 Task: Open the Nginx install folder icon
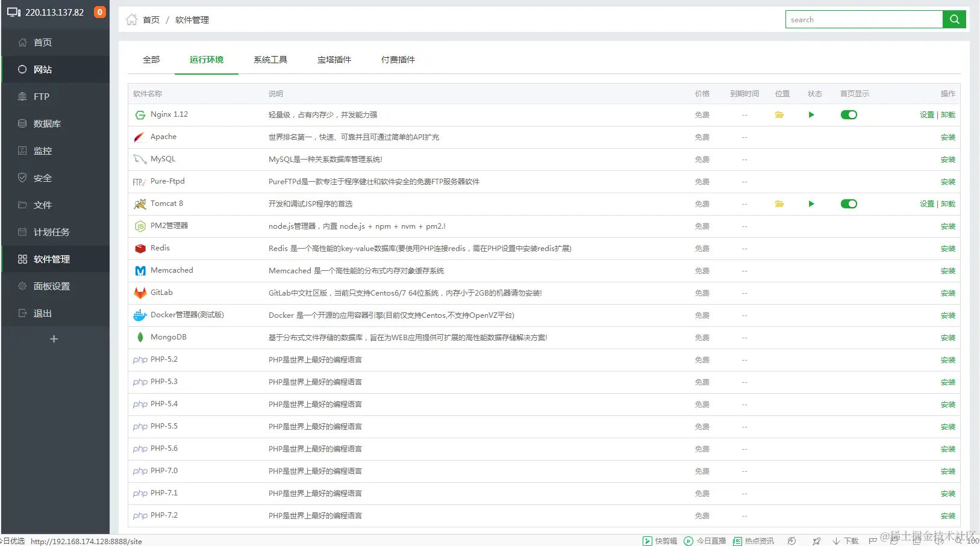click(x=779, y=115)
